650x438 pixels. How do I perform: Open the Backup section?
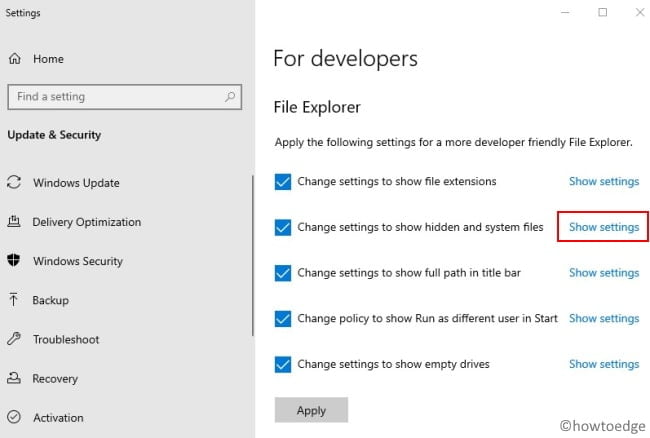click(51, 300)
